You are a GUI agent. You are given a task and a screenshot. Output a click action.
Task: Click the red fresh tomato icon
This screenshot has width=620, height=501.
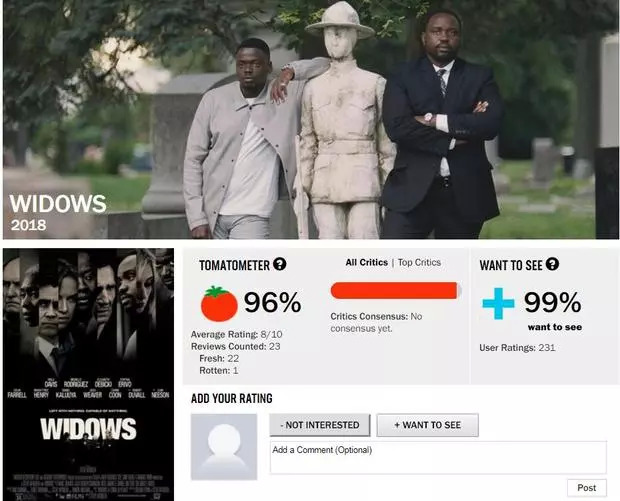[x=219, y=303]
